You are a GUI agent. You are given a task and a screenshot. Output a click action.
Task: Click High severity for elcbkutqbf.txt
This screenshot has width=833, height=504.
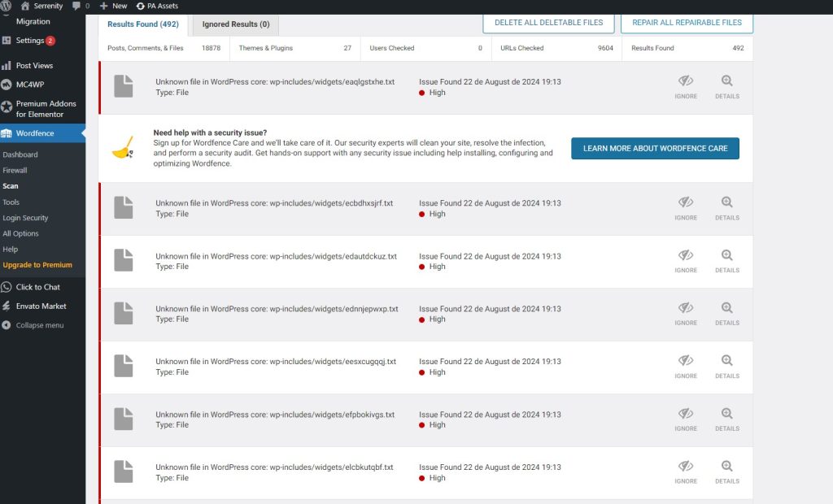[432, 478]
